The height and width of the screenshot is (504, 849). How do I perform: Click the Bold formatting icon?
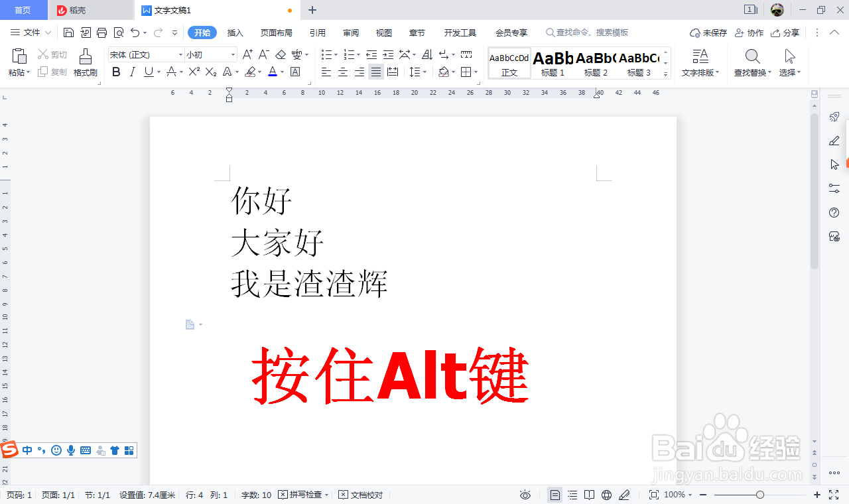pyautogui.click(x=116, y=72)
